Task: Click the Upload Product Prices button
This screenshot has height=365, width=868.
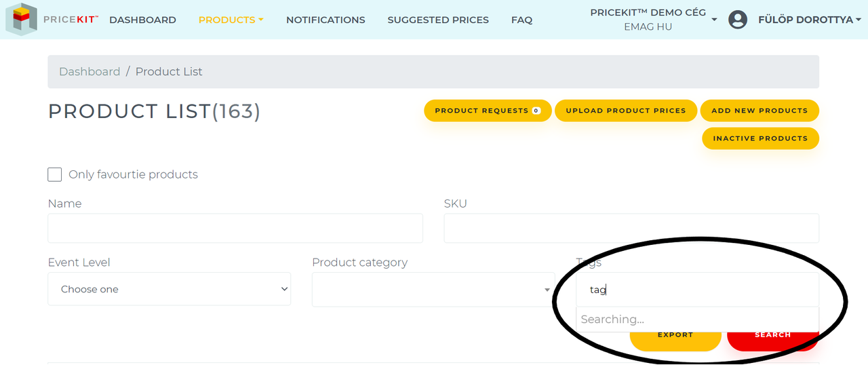Action: [626, 111]
